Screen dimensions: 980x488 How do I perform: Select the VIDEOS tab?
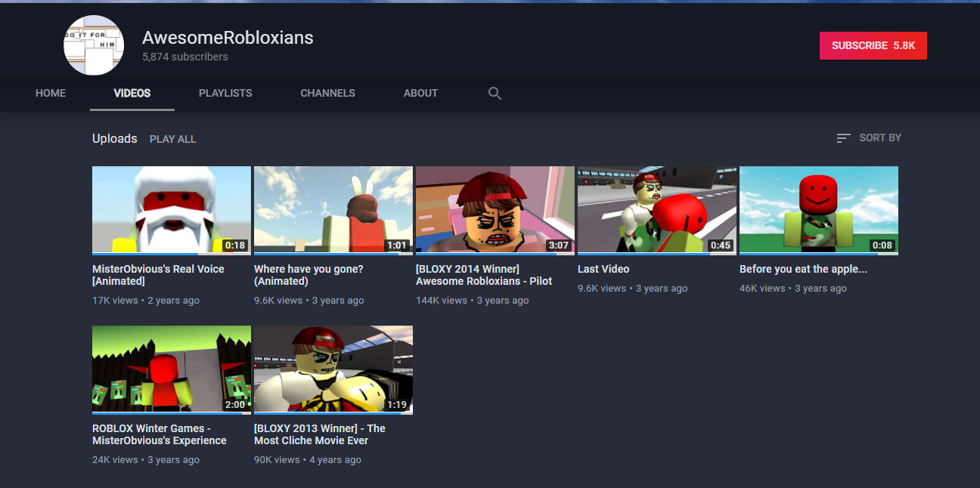coord(132,94)
